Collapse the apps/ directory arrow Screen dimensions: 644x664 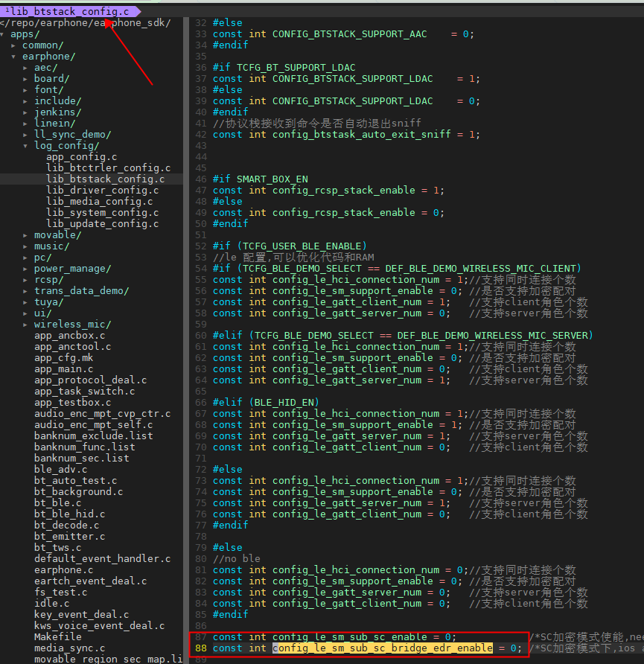point(2,34)
